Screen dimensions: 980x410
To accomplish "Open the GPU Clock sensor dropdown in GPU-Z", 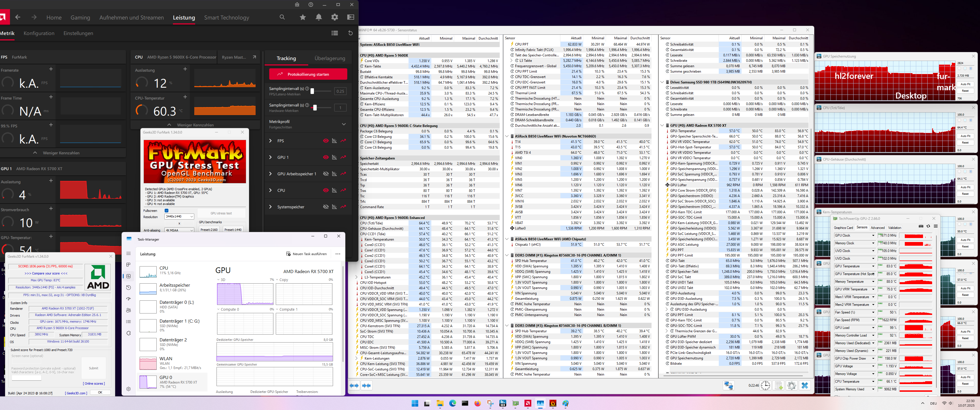I will [x=873, y=235].
